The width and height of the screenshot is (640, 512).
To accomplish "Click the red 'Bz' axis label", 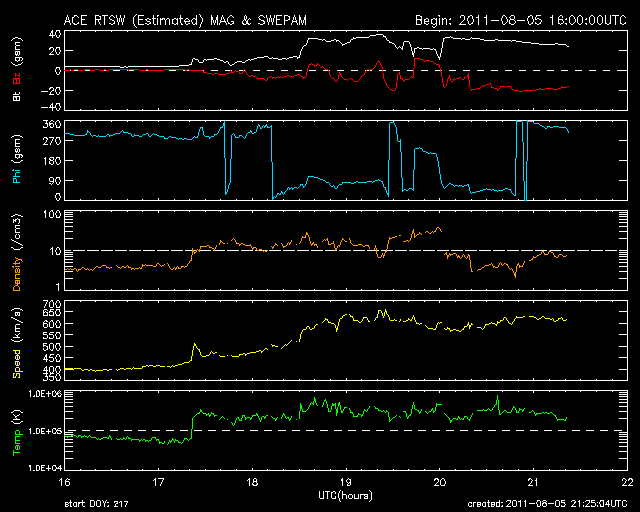I will pos(17,78).
